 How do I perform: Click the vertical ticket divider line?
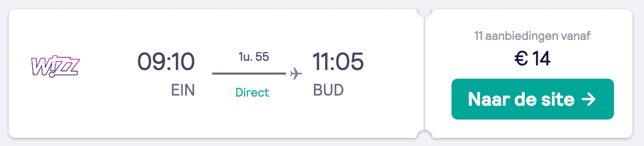(x=424, y=74)
